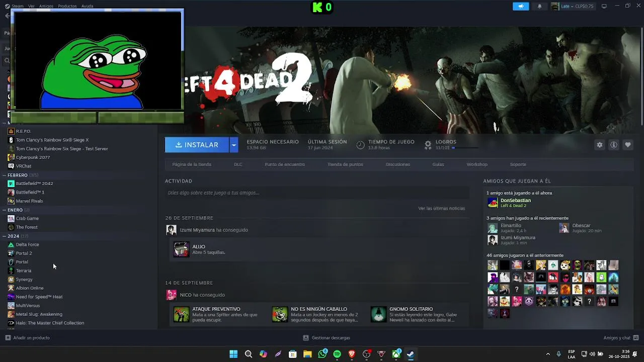Click the Izumi Miyamura activity name link
644x362 pixels.
[197, 230]
